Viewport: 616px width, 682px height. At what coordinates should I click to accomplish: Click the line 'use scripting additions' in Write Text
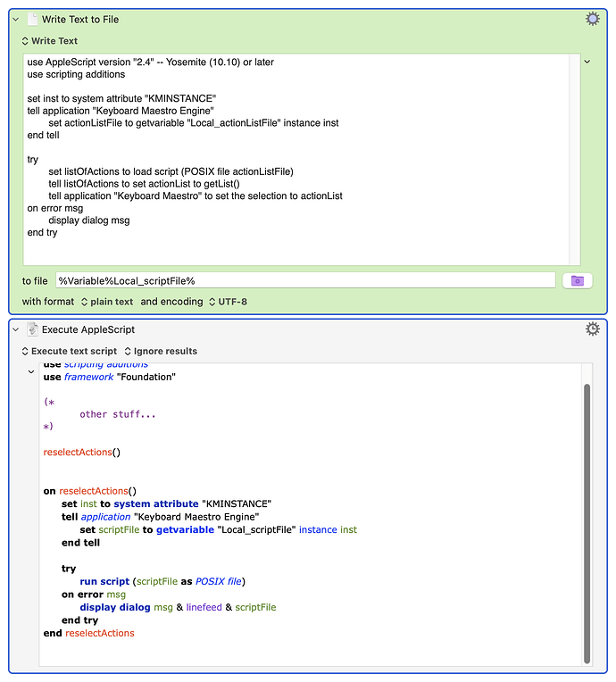pyautogui.click(x=76, y=74)
